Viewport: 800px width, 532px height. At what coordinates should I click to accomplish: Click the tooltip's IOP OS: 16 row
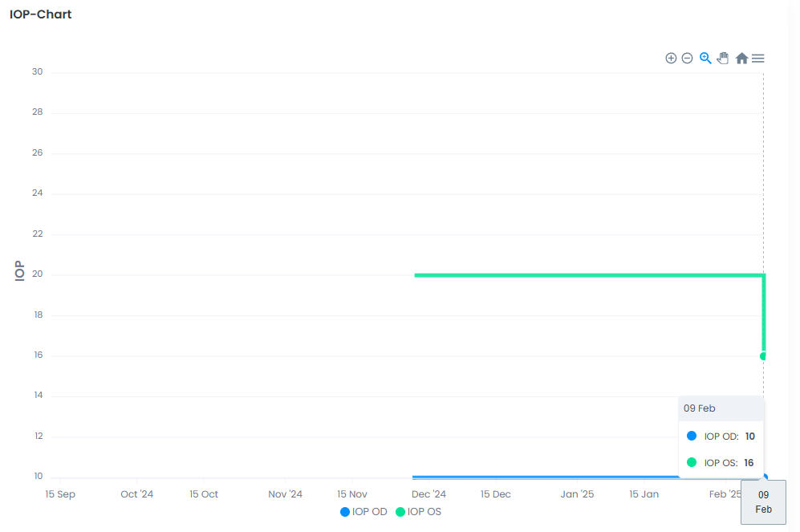coord(721,462)
